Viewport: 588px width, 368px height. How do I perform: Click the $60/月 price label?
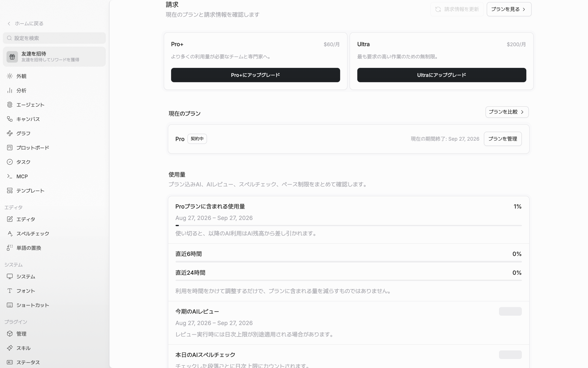click(331, 44)
